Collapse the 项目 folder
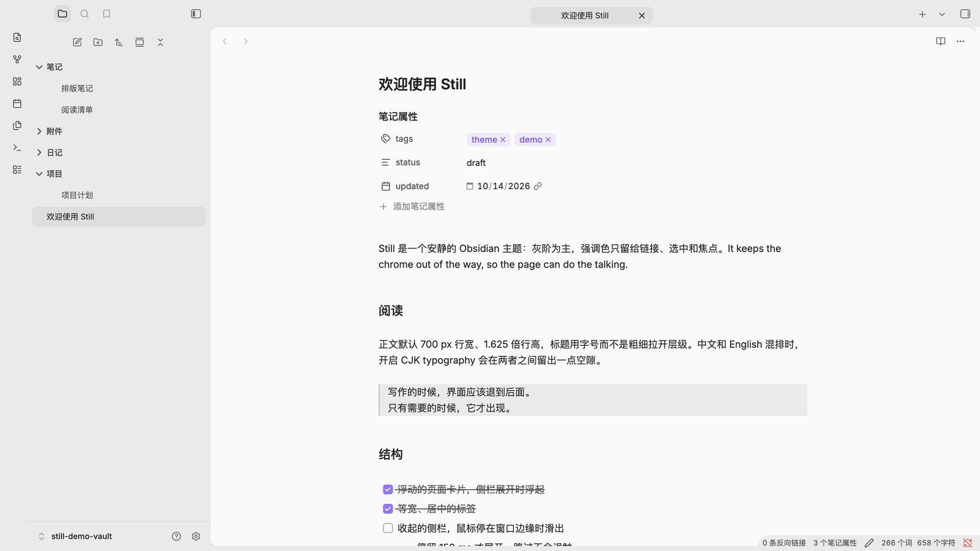The height and width of the screenshot is (551, 980). pyautogui.click(x=39, y=174)
